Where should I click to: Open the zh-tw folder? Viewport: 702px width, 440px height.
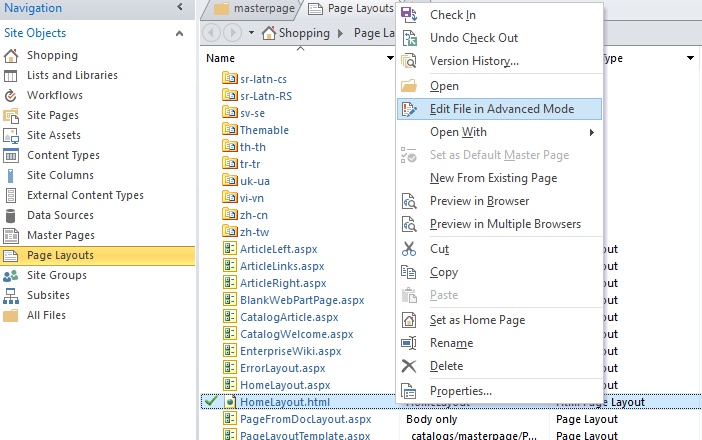254,232
